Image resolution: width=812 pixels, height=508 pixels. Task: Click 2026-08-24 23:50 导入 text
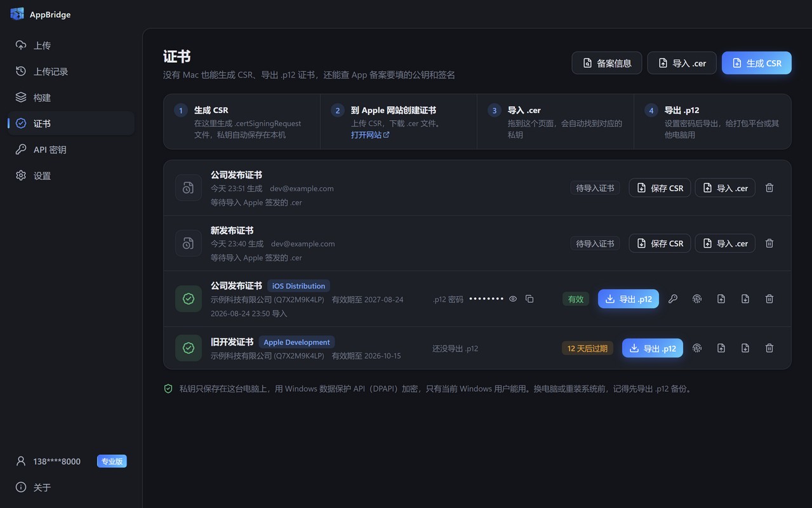coord(249,314)
